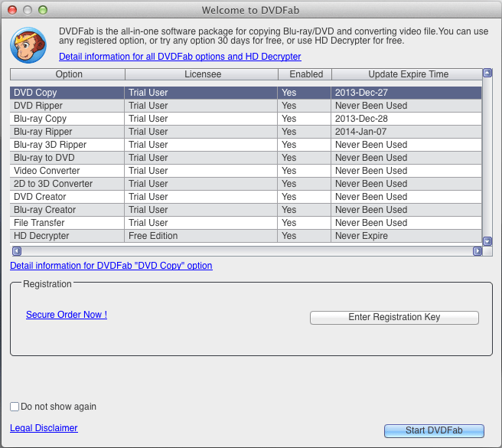Viewport: 502px width, 448px height.
Task: Click the green zoom window button
Action: [x=43, y=10]
